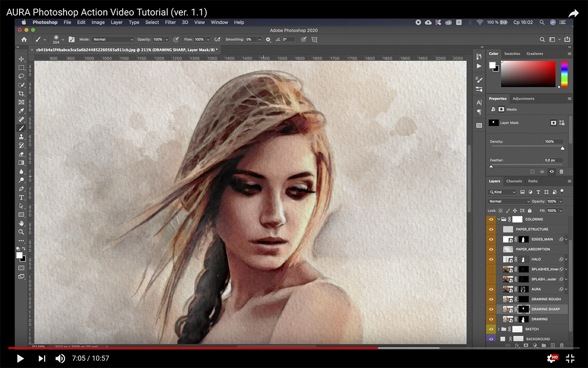Play the video tutorial
Screen dimensions: 588x368
20,359
